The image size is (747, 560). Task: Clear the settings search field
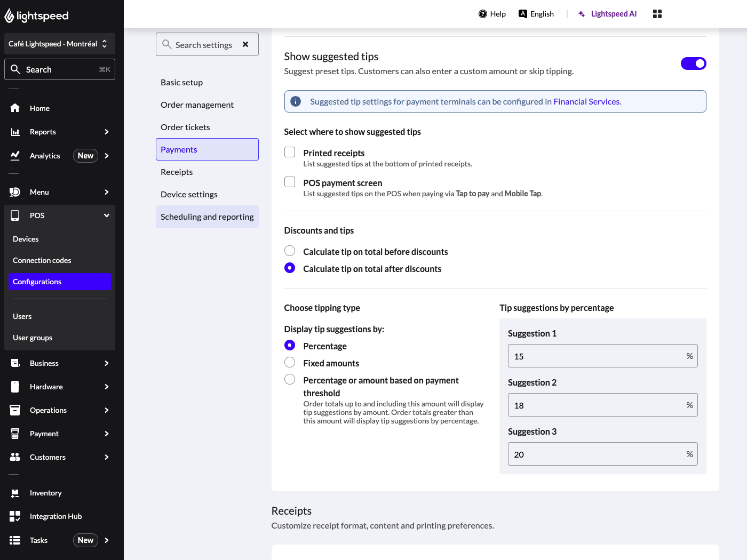[x=245, y=44]
